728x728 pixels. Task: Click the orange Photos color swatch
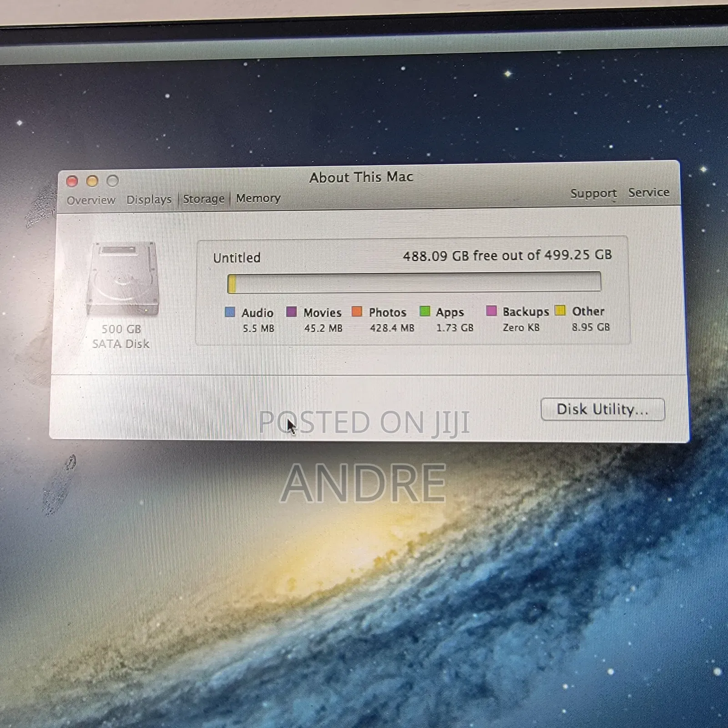pos(357,311)
